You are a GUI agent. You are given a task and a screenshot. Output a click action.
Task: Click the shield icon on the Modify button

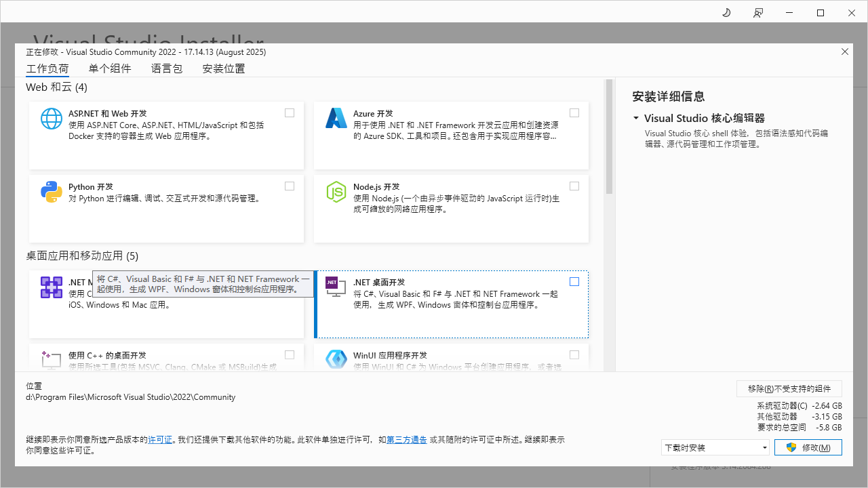(x=791, y=447)
